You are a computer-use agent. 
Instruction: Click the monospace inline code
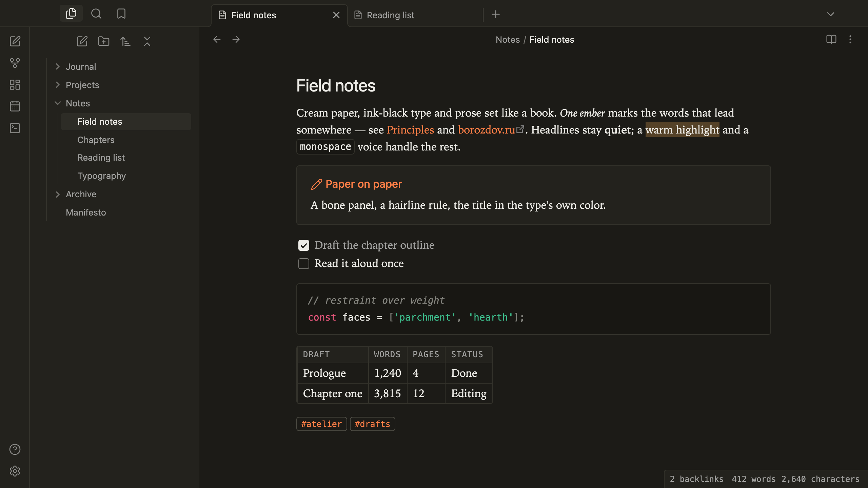click(325, 147)
